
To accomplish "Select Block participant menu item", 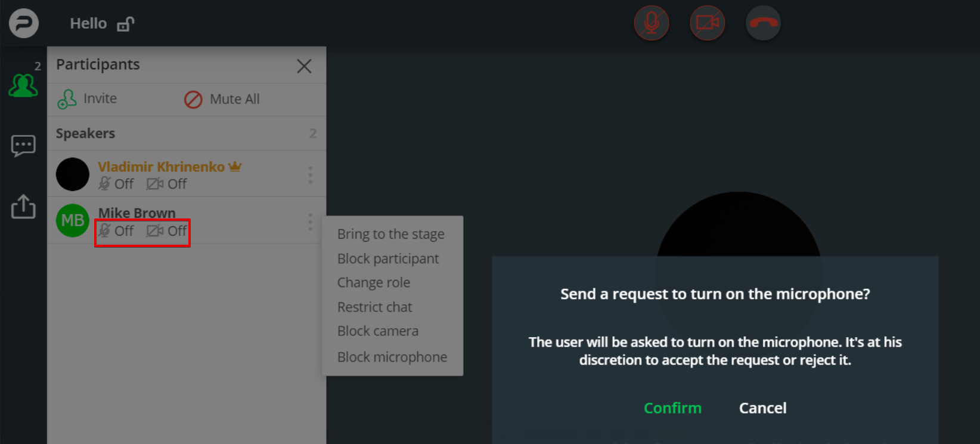I will 388,258.
